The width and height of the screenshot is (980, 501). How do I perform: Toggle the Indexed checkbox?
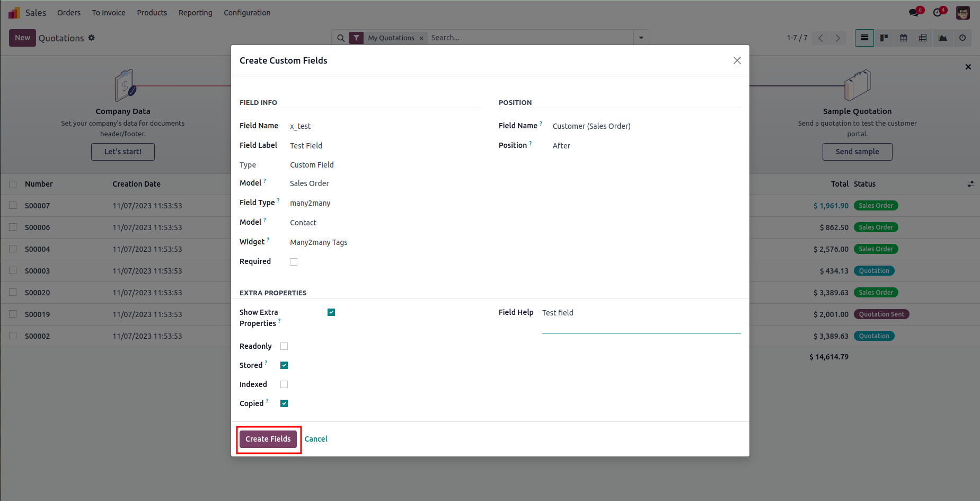click(284, 384)
